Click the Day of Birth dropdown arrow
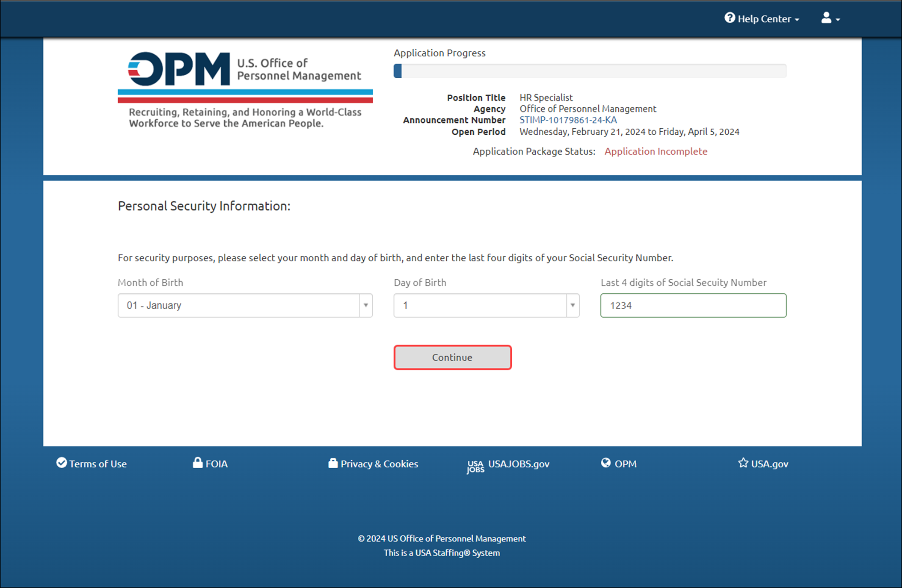902x588 pixels. [573, 305]
